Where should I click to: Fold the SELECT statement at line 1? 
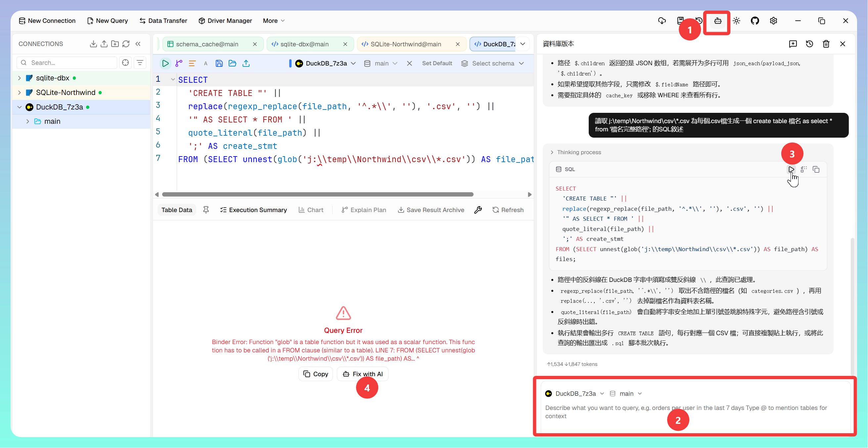point(173,80)
